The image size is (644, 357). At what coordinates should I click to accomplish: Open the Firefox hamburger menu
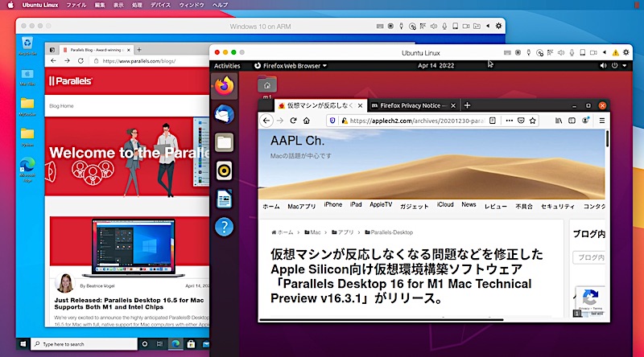602,121
